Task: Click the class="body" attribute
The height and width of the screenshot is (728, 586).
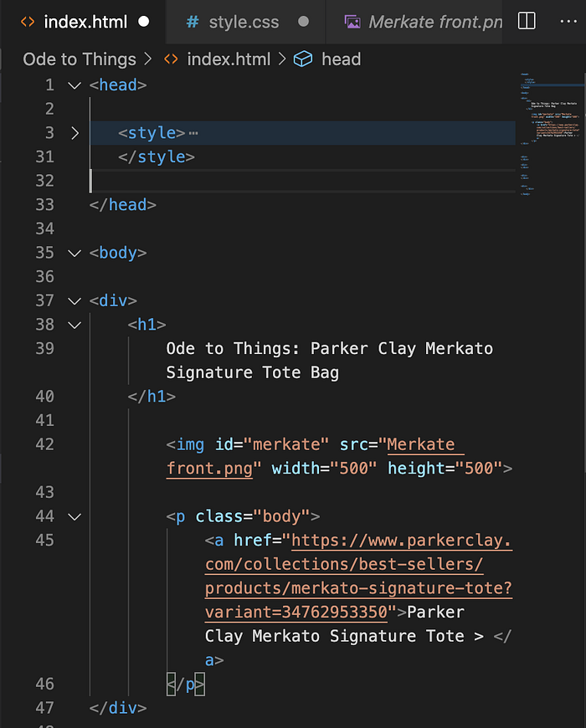Action: tap(253, 516)
